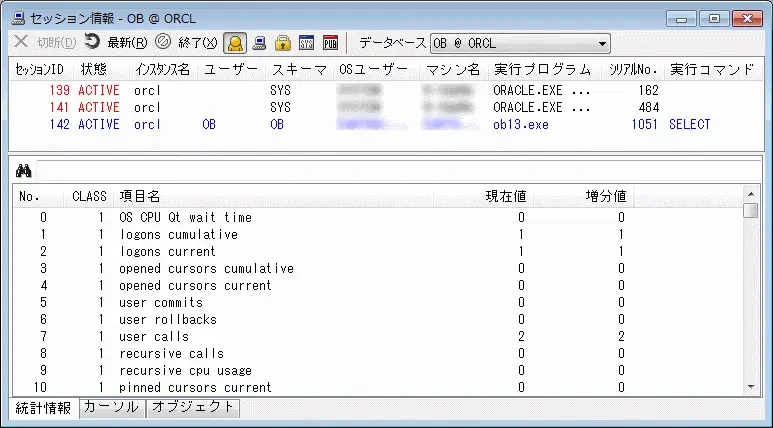Screen dimensions: 773x428
Task: Toggle the user sessions filter icon
Action: [235, 43]
